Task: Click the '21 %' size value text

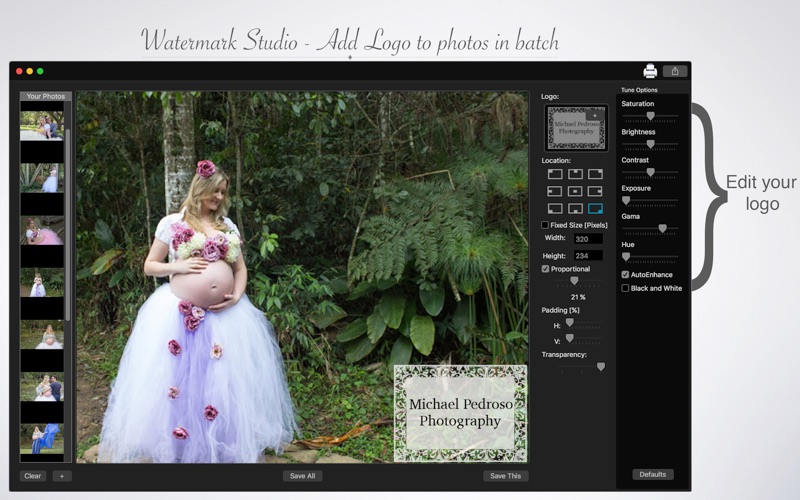Action: pos(578,297)
